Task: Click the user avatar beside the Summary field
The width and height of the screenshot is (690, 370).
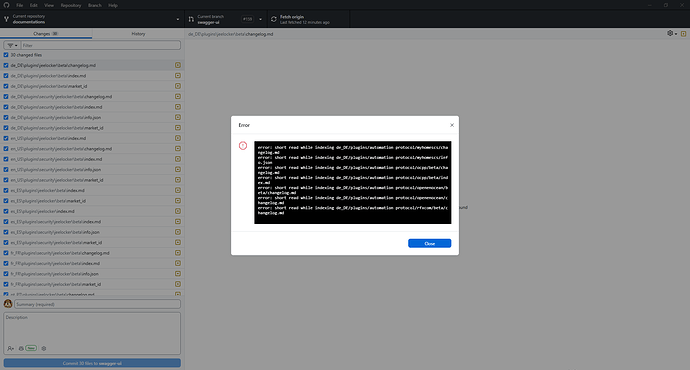Action: coord(8,304)
